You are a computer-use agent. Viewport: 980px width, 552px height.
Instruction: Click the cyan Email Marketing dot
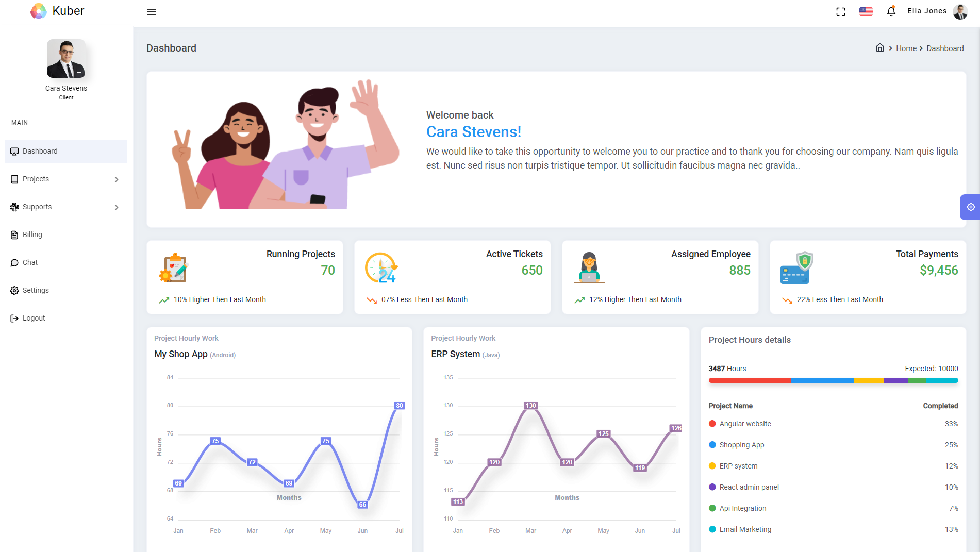(x=712, y=529)
